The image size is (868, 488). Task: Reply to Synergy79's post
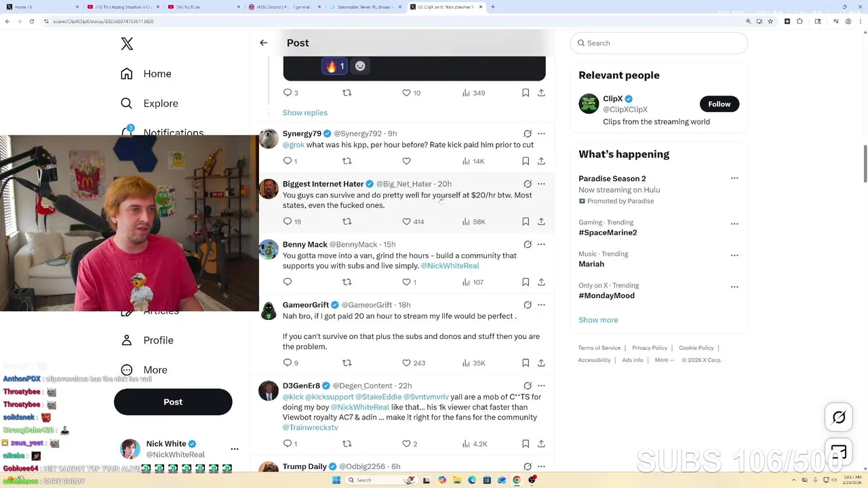(x=288, y=161)
